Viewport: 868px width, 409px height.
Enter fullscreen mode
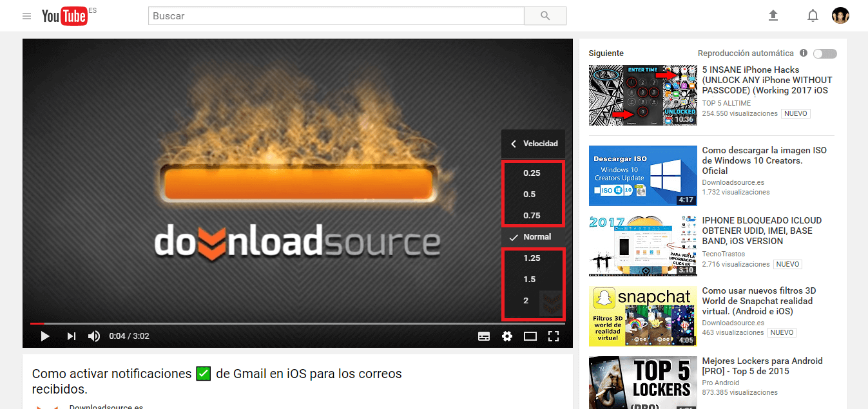click(x=553, y=336)
